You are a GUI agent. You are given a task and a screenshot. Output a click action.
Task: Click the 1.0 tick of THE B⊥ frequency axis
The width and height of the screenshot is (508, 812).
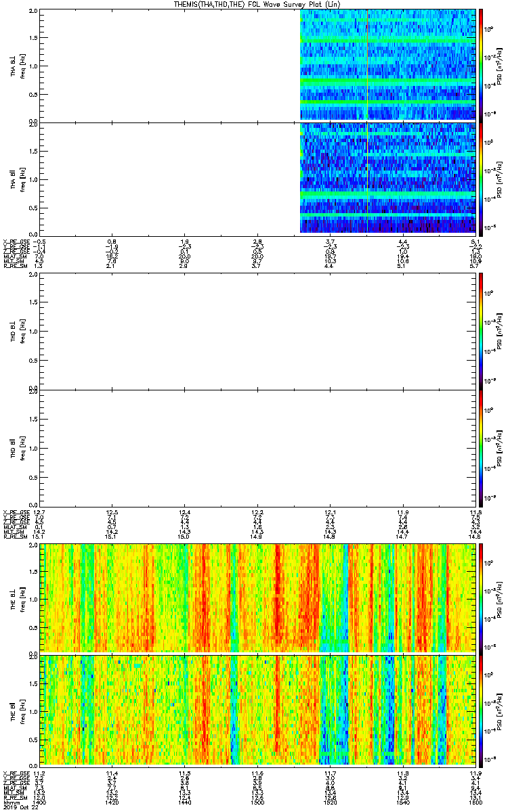pos(33,598)
